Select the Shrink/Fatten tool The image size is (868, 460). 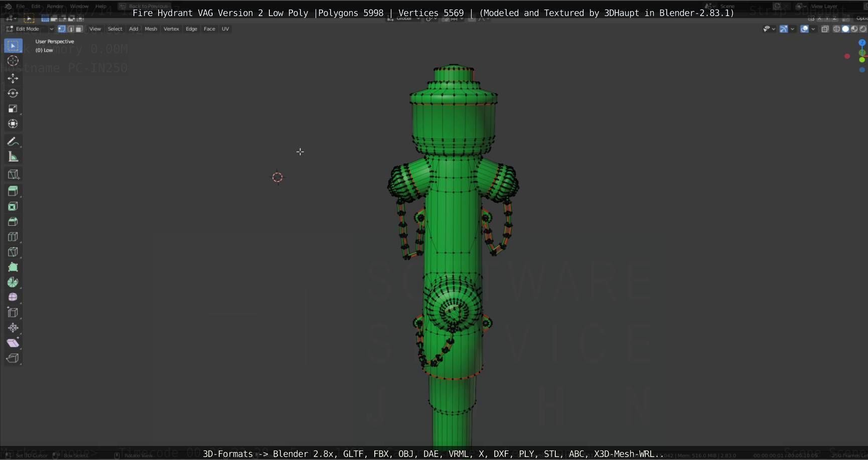coord(13,328)
